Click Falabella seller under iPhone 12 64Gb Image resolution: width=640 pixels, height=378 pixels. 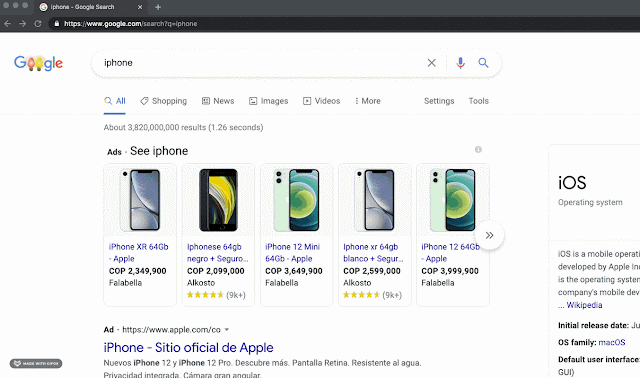438,283
